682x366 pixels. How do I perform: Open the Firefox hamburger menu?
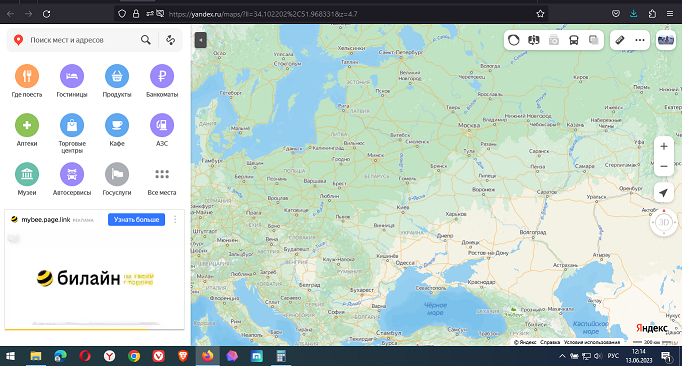(x=670, y=13)
